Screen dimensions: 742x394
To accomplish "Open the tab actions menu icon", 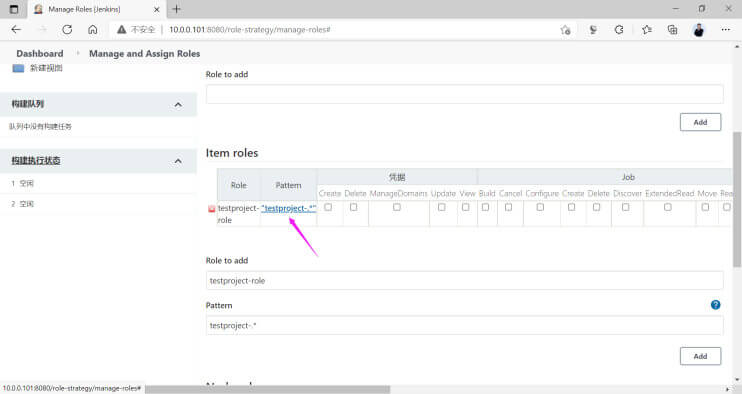I will pyautogui.click(x=14, y=9).
